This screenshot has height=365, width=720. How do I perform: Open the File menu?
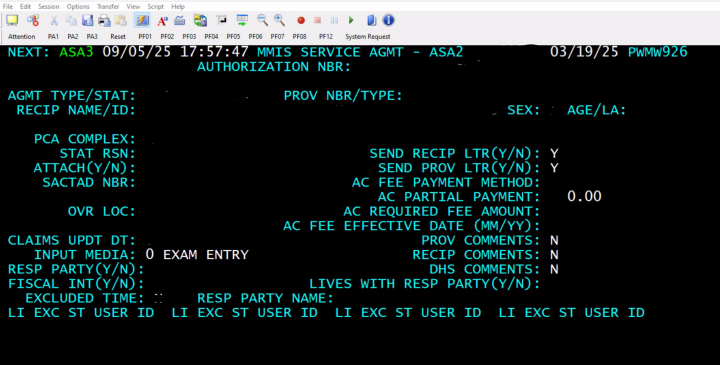coord(8,6)
